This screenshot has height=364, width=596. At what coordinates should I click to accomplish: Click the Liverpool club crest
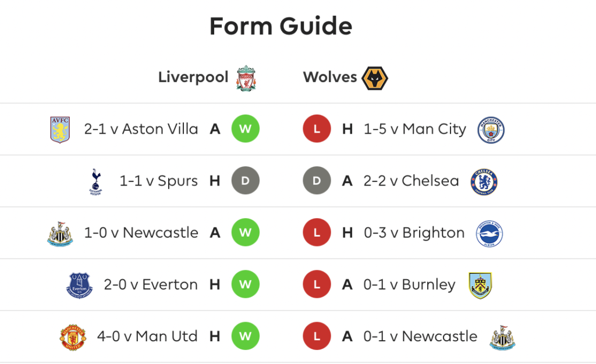(x=246, y=78)
